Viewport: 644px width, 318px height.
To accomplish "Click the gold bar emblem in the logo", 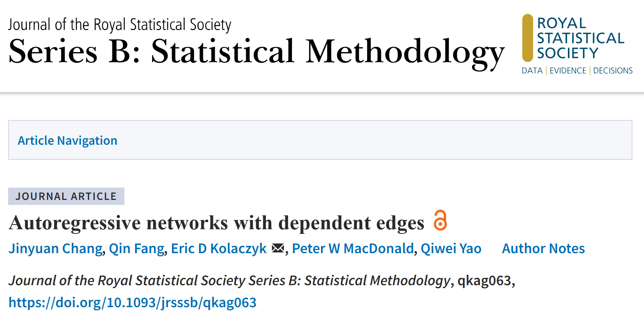I will point(527,38).
